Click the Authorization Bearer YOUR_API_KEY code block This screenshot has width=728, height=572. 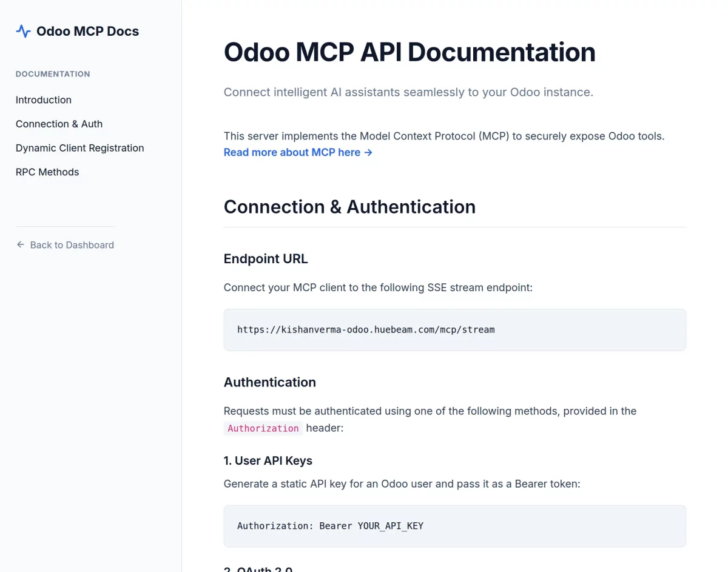[455, 526]
